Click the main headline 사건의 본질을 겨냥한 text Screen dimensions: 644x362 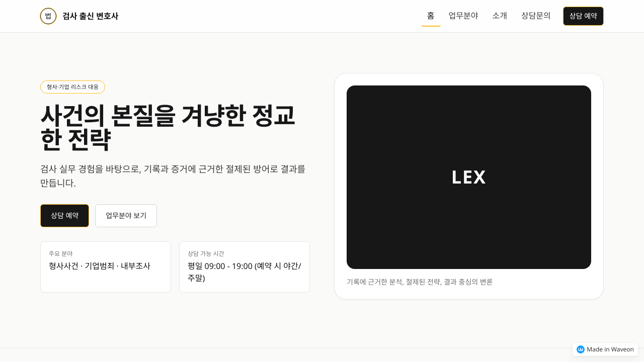[x=168, y=116]
